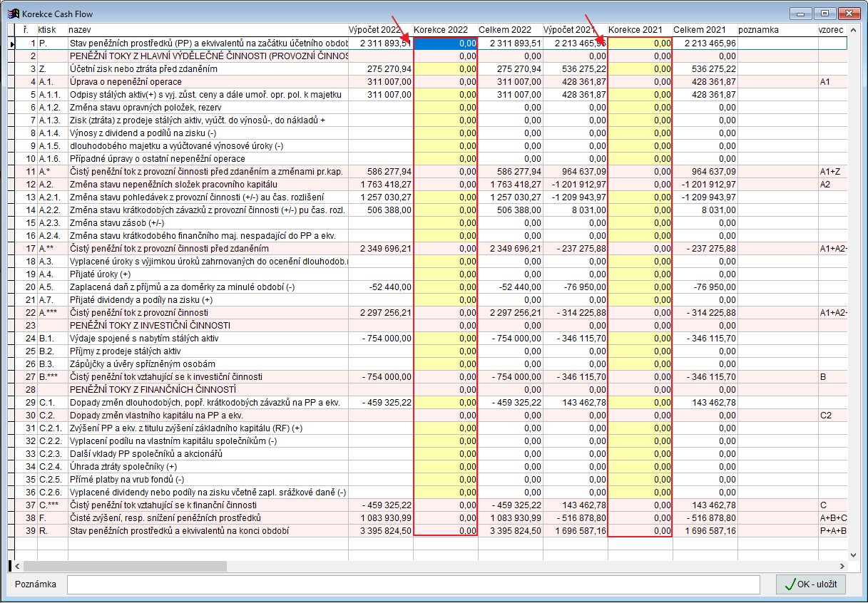Maximize the Korekce Cash Flow window
868x603 pixels.
824,14
